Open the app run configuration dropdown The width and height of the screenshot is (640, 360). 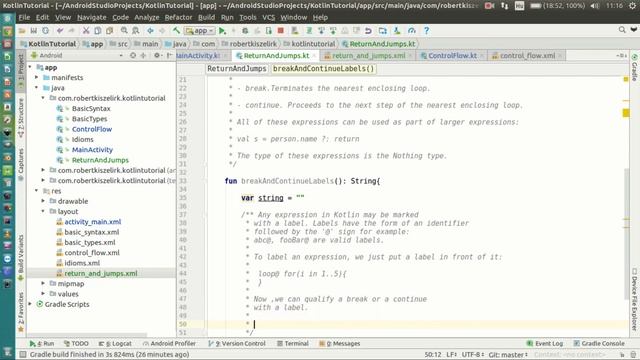click(x=200, y=31)
